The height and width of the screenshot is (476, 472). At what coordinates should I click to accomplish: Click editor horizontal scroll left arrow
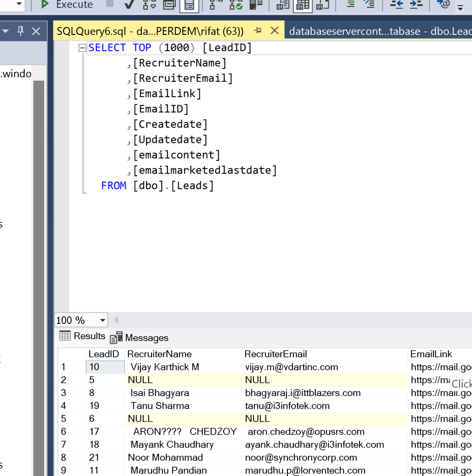[116, 320]
